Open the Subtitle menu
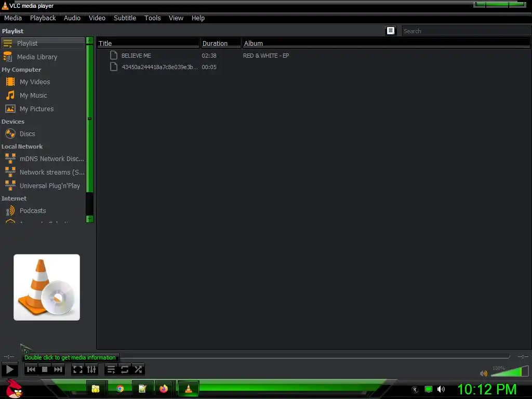This screenshot has height=399, width=532. point(125,18)
